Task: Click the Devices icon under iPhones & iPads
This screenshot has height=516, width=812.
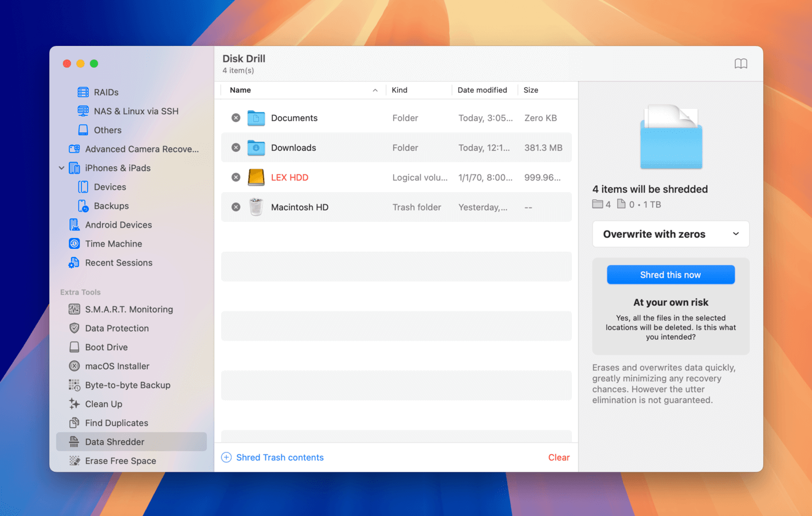Action: pyautogui.click(x=83, y=187)
